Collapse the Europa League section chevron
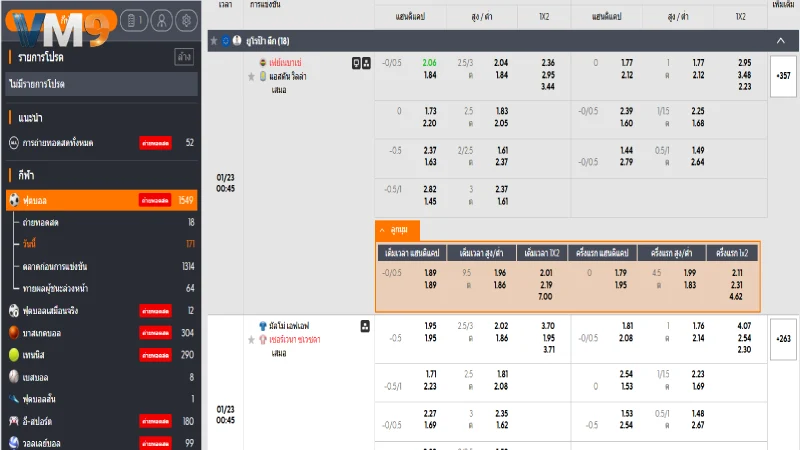 (x=781, y=41)
